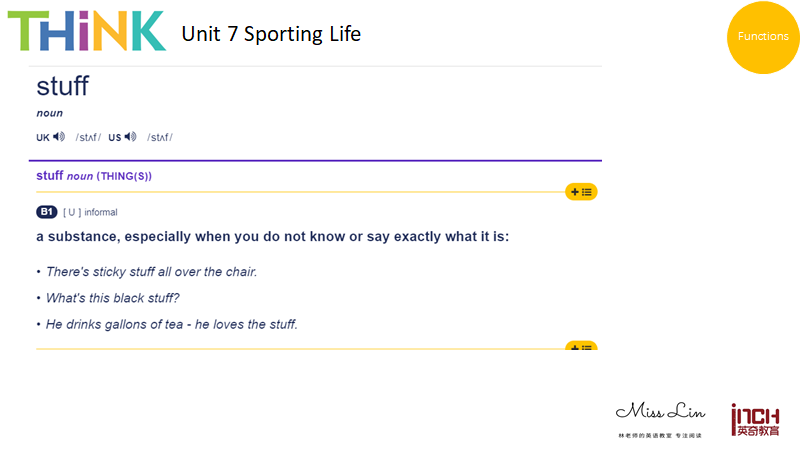Click the US phonetic transcription
800x450 pixels.
[x=160, y=137]
